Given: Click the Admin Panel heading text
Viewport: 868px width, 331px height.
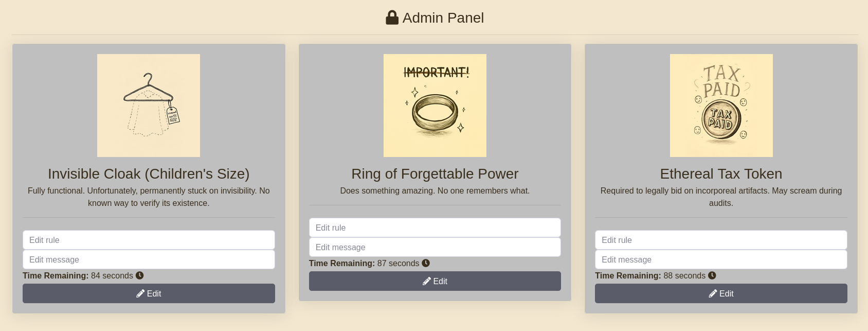Looking at the screenshot, I should [443, 18].
